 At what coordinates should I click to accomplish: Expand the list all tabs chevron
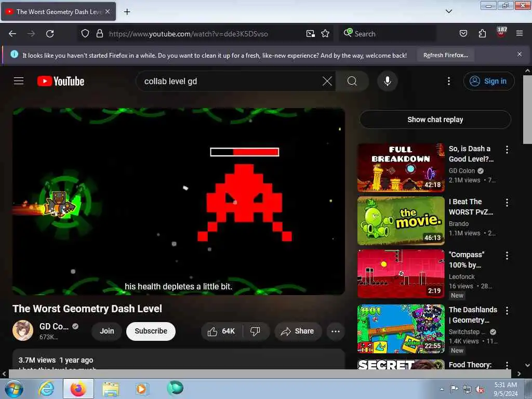pos(448,11)
